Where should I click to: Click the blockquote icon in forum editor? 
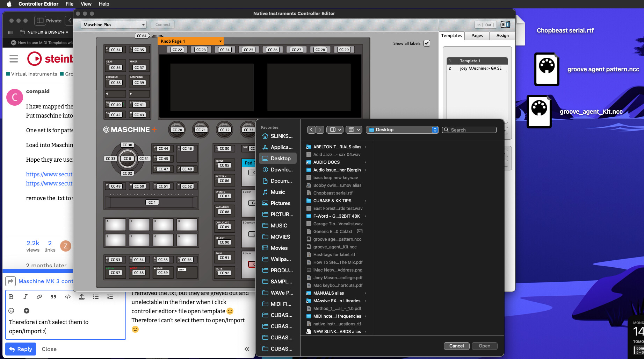point(53,297)
